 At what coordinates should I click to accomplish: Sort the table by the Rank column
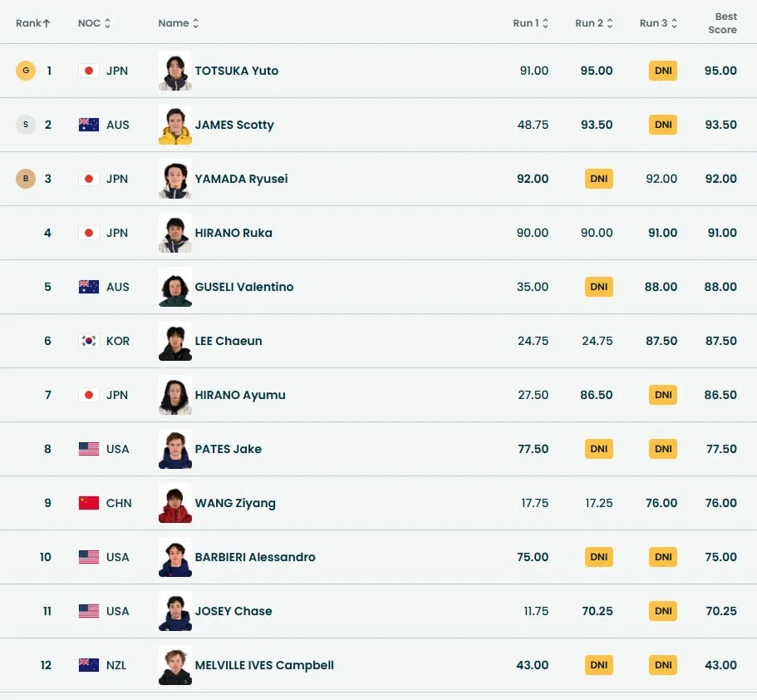pyautogui.click(x=33, y=23)
